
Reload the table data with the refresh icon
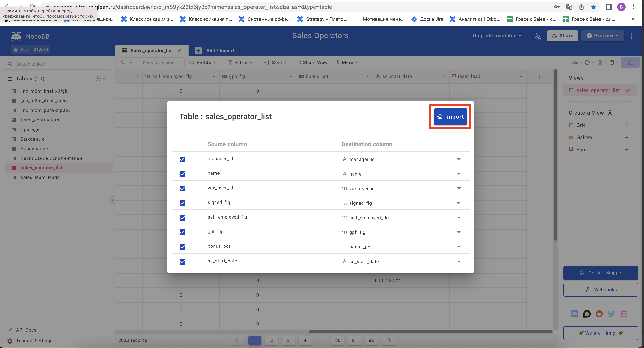point(588,63)
